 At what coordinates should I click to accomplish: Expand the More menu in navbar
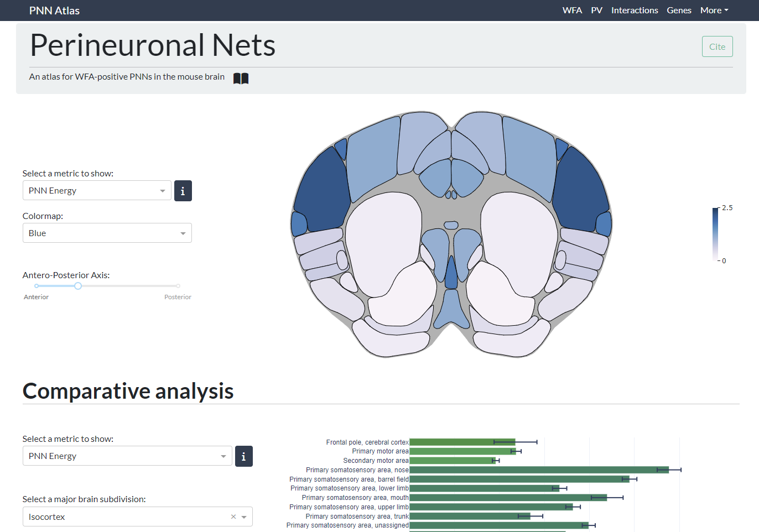[x=714, y=11]
